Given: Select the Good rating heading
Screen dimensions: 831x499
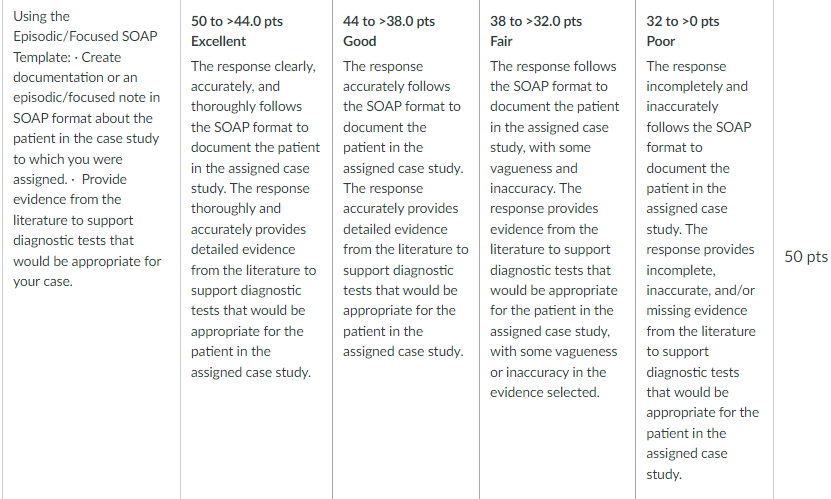Looking at the screenshot, I should click(x=359, y=41).
